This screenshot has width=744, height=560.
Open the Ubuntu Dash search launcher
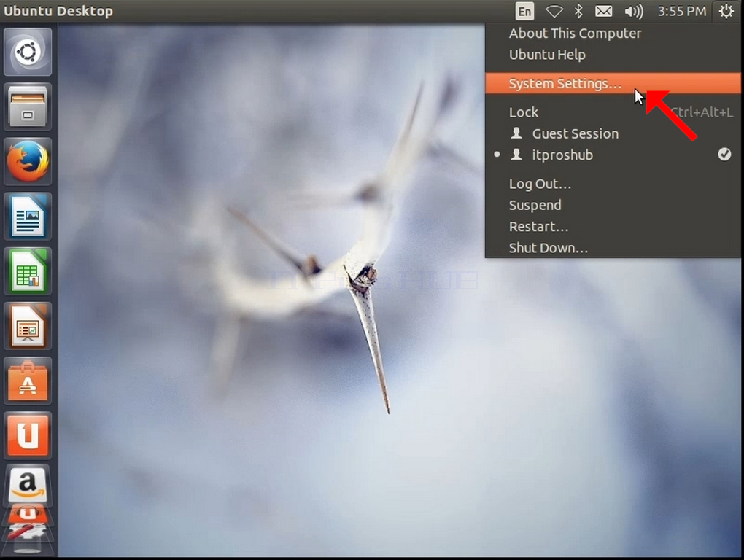28,52
